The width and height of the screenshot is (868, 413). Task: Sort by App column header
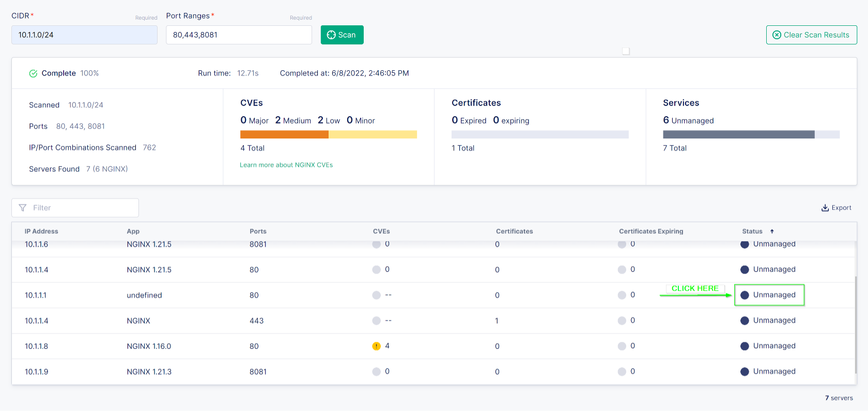(133, 231)
